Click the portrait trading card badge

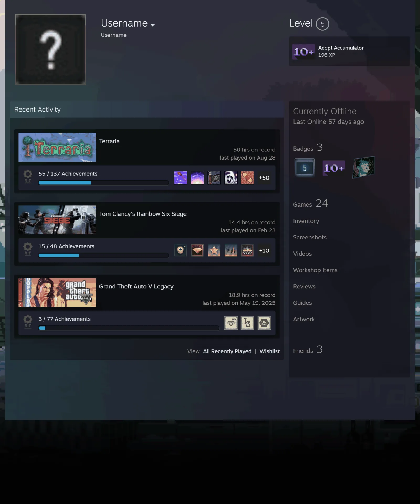click(x=363, y=167)
